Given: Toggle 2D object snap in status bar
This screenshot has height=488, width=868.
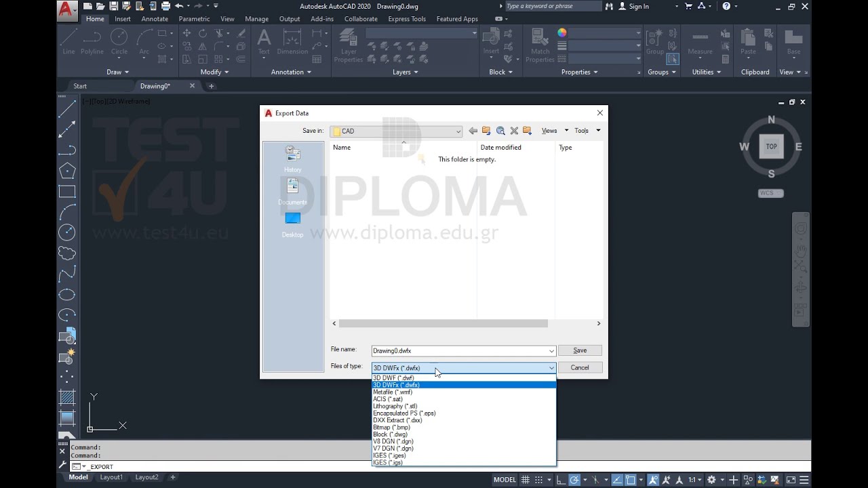Looking at the screenshot, I should click(x=631, y=480).
